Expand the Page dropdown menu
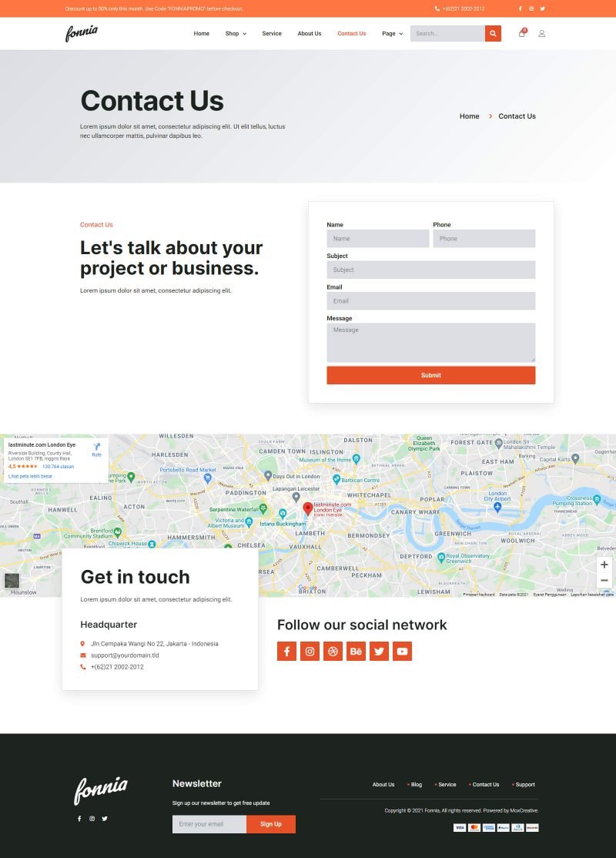 tap(392, 34)
